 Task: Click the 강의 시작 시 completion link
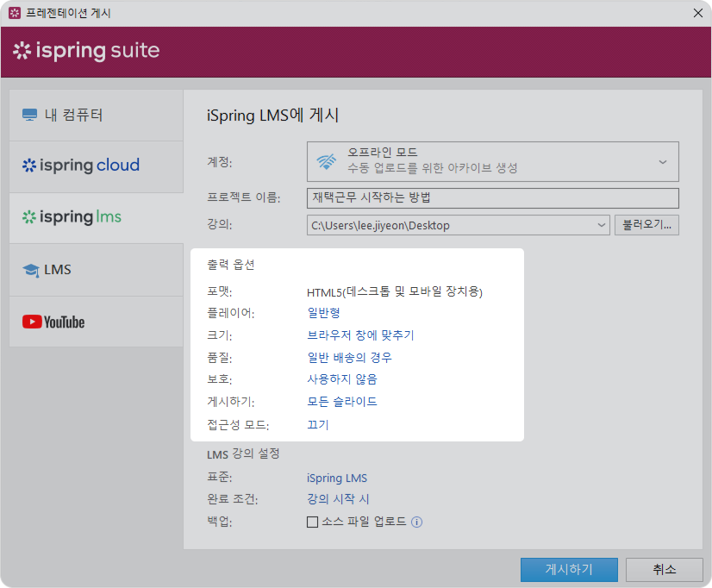coord(338,500)
